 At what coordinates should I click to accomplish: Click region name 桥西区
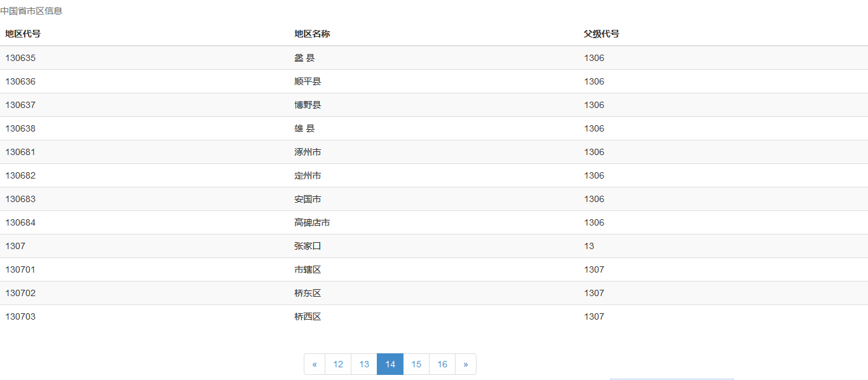point(308,316)
